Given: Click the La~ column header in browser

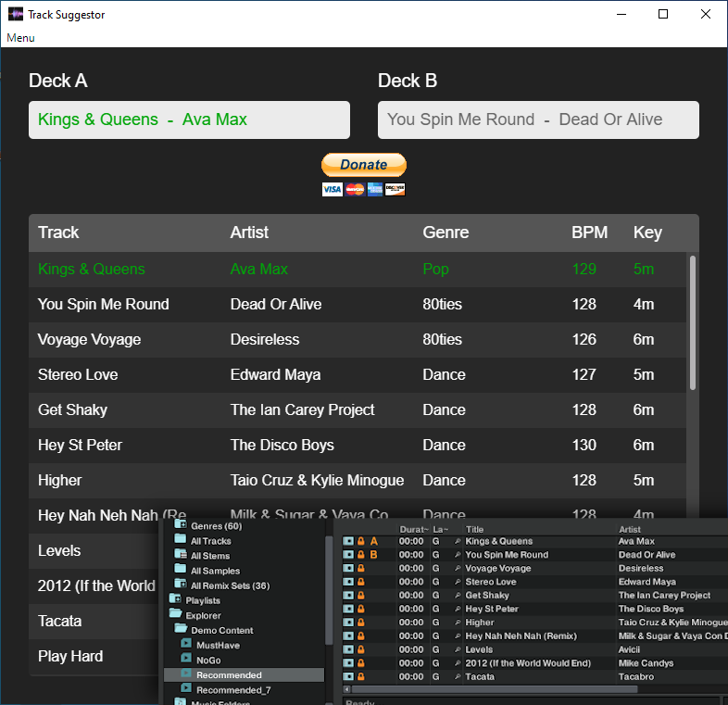Looking at the screenshot, I should click(x=440, y=530).
